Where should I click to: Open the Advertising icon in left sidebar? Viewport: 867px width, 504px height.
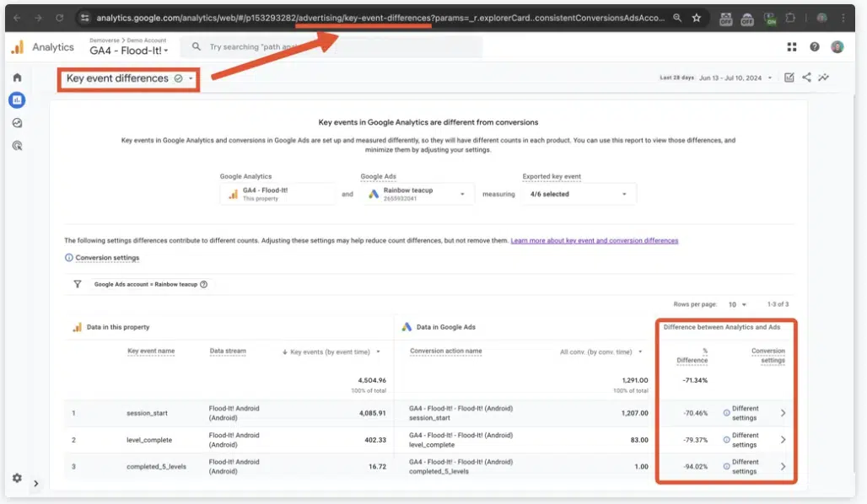(17, 146)
